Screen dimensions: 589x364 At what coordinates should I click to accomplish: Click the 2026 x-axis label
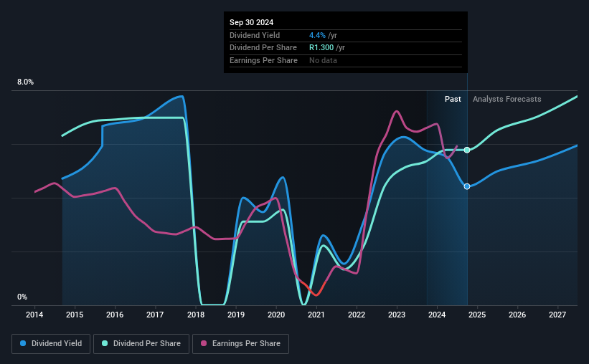pyautogui.click(x=517, y=315)
